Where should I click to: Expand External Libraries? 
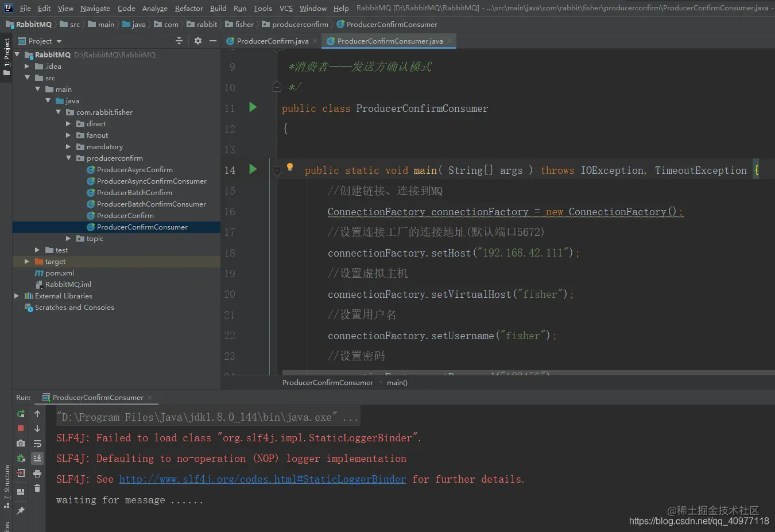(x=17, y=296)
